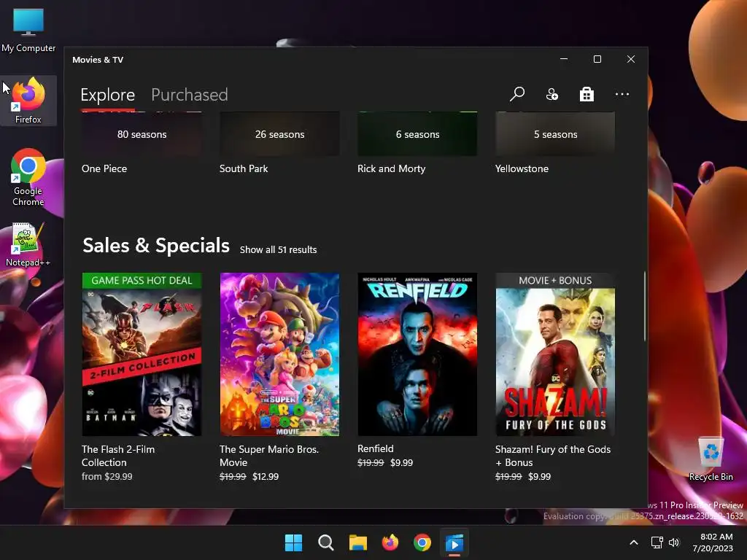Open the network status tray icon
Screen dimensions: 747x560
[657, 542]
